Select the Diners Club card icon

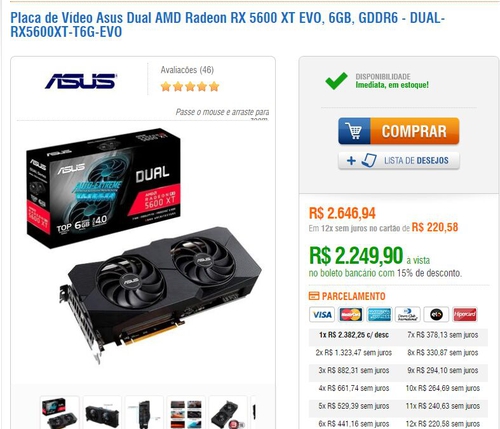408,314
